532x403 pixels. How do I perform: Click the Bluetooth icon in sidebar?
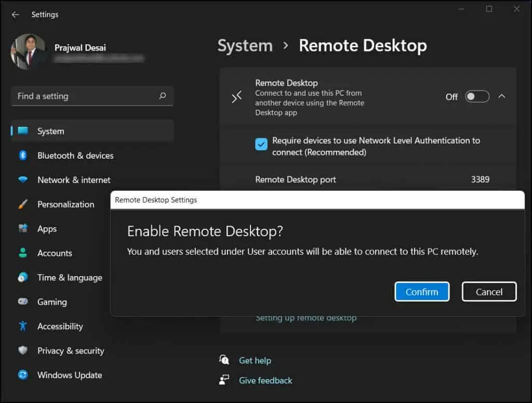coord(23,155)
